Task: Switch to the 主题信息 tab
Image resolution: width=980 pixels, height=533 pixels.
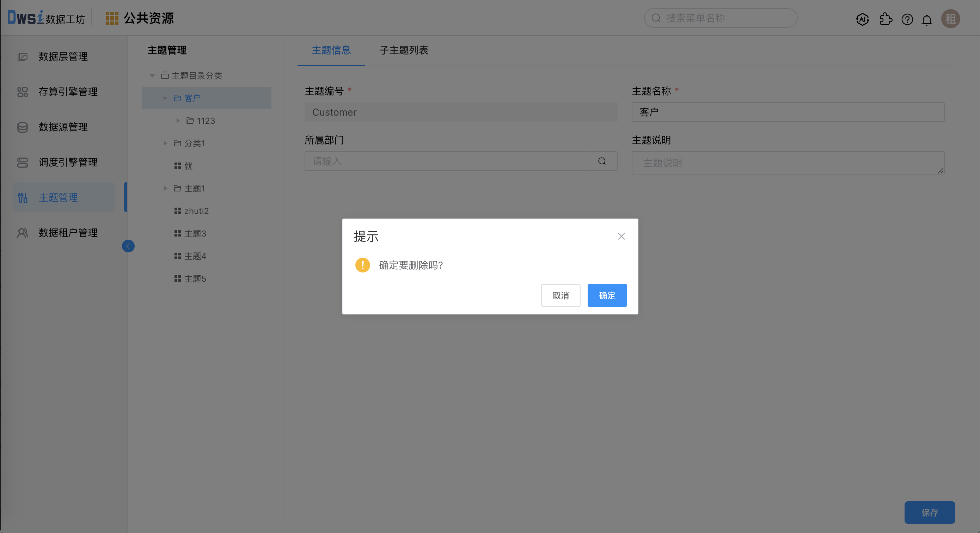Action: click(331, 50)
